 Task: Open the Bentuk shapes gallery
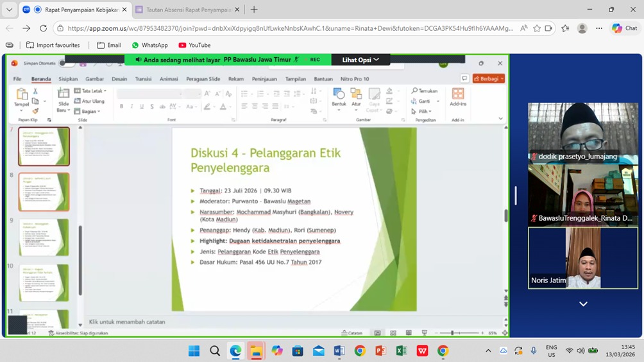coord(339,94)
